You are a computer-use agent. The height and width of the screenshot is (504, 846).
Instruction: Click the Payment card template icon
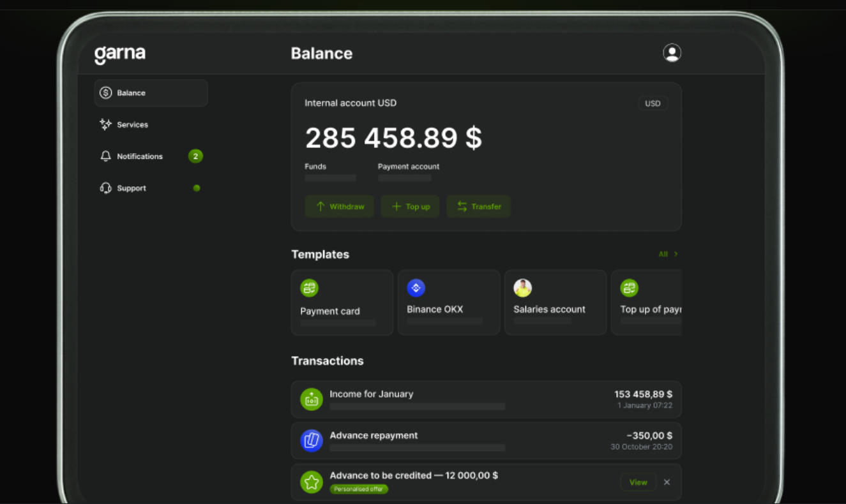click(309, 288)
